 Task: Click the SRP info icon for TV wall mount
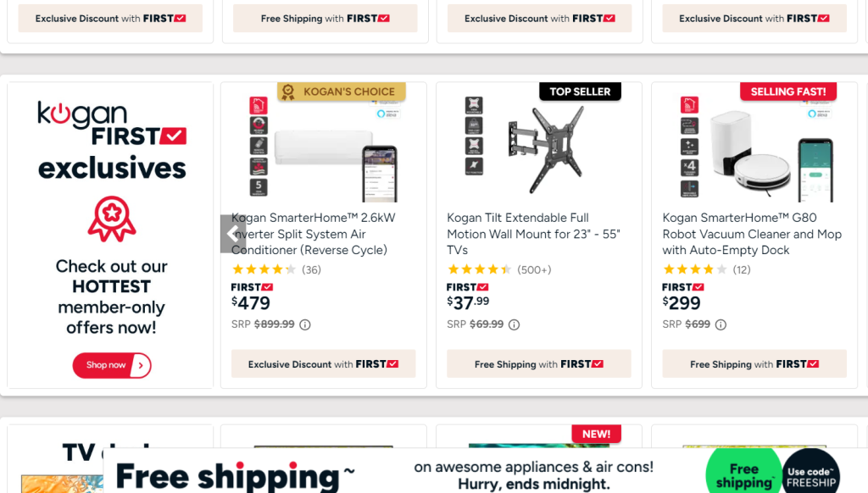coord(514,324)
